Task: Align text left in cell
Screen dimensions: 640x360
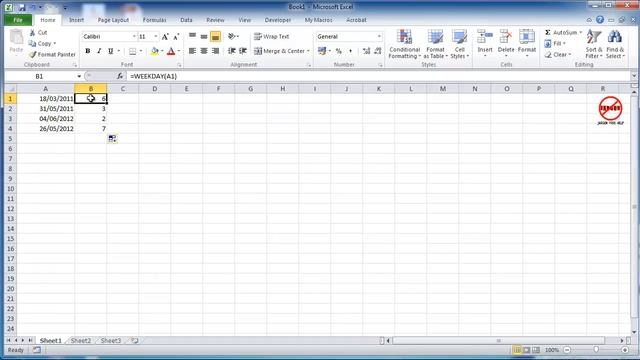Action: click(x=192, y=51)
